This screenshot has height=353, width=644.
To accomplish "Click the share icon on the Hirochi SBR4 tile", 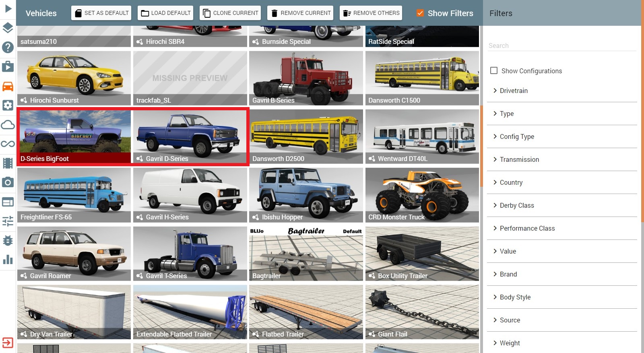I will pos(140,41).
